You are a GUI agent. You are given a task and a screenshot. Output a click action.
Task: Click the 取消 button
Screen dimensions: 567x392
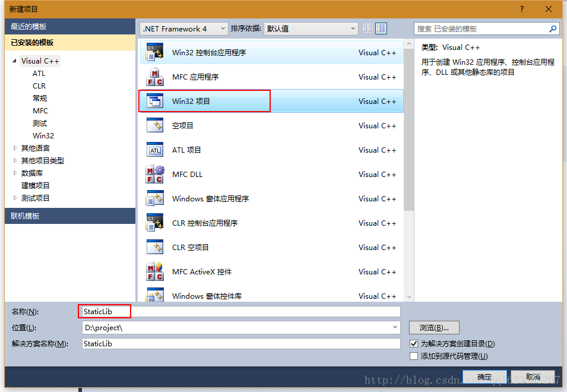click(x=533, y=377)
